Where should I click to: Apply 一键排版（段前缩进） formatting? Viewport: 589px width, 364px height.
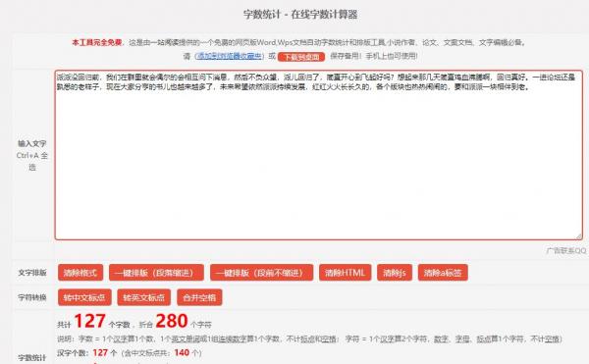point(156,273)
